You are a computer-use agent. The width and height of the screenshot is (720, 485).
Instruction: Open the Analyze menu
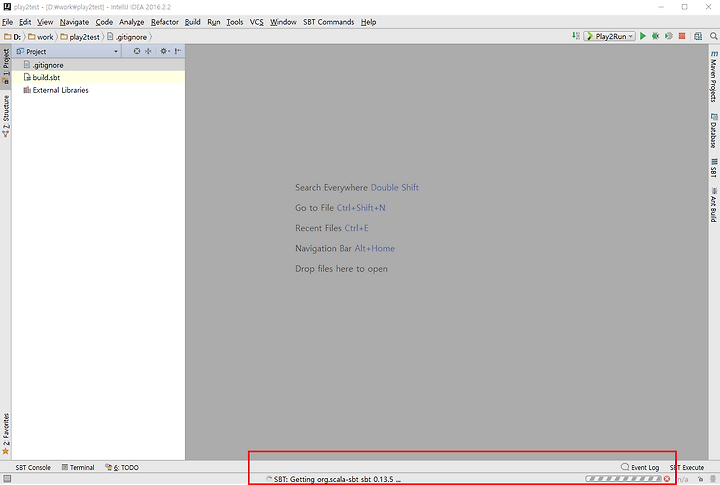tap(131, 22)
